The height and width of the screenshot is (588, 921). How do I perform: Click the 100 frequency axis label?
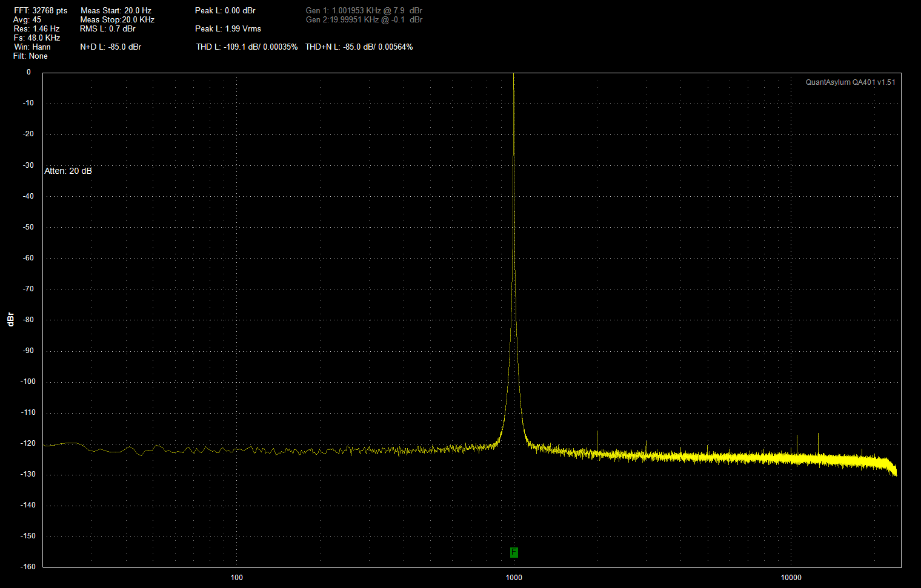pyautogui.click(x=237, y=577)
